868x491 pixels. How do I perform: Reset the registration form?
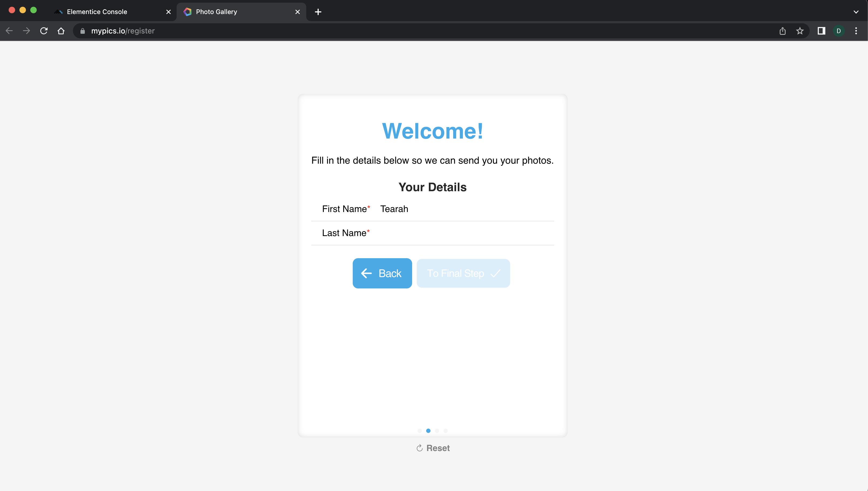point(433,448)
